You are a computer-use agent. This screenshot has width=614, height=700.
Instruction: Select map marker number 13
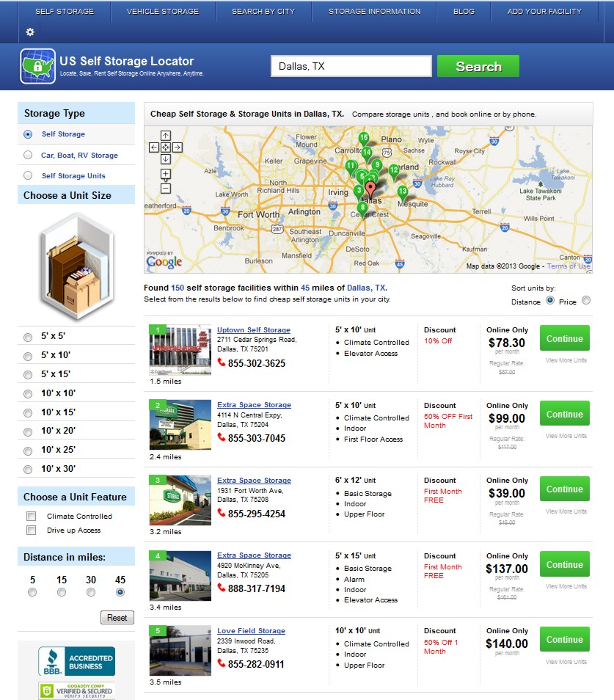coord(403,193)
